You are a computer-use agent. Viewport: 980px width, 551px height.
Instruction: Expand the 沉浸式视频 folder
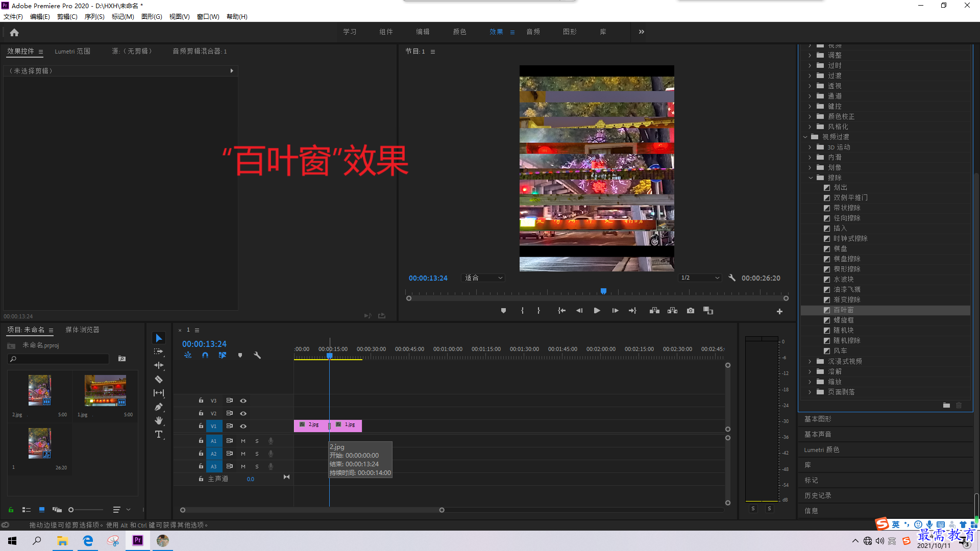[x=810, y=361]
